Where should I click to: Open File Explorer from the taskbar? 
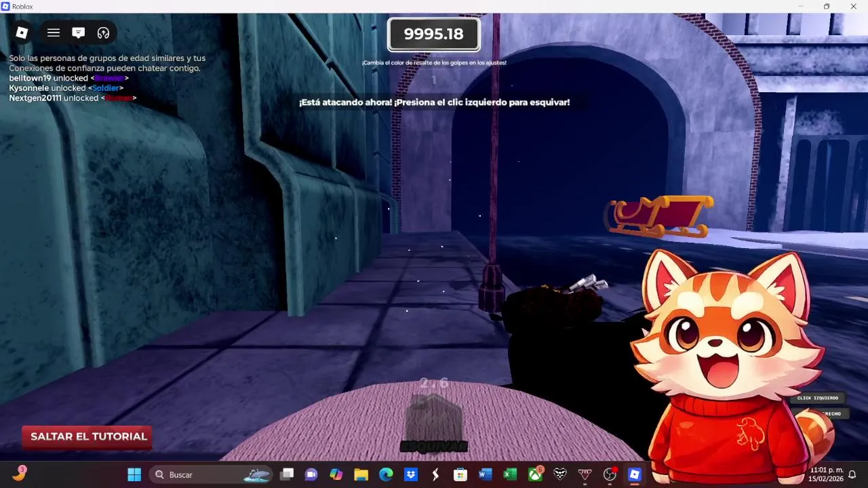(x=361, y=474)
